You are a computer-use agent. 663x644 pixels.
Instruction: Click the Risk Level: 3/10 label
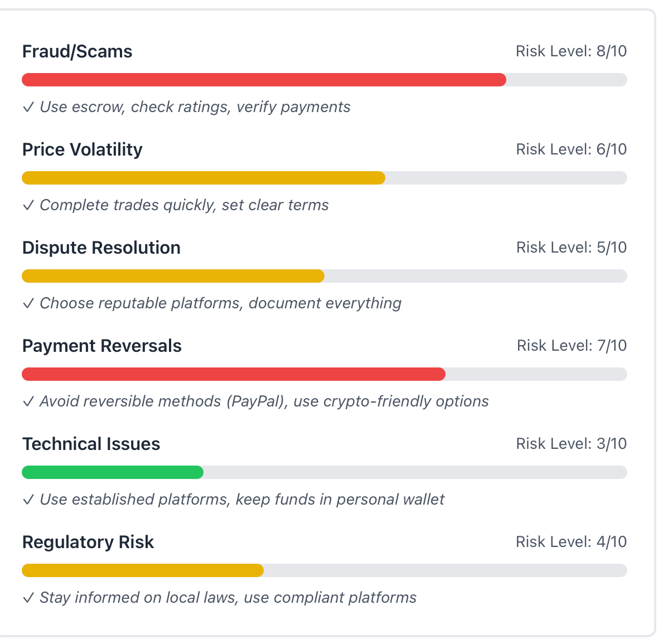coord(571,444)
